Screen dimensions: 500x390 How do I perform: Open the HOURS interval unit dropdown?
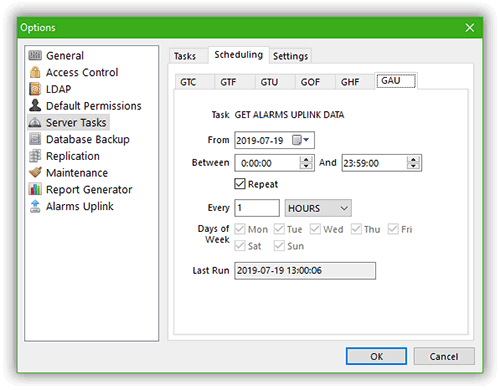pos(318,208)
